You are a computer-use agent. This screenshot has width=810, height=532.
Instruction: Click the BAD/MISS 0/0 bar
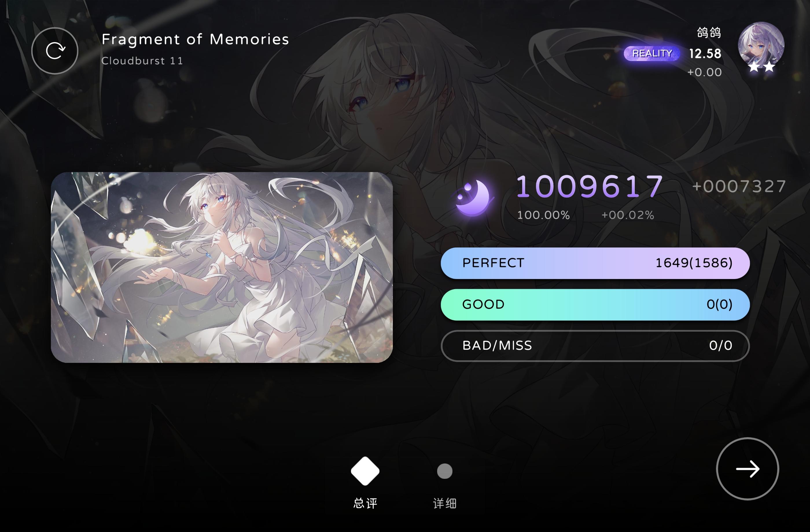point(595,346)
